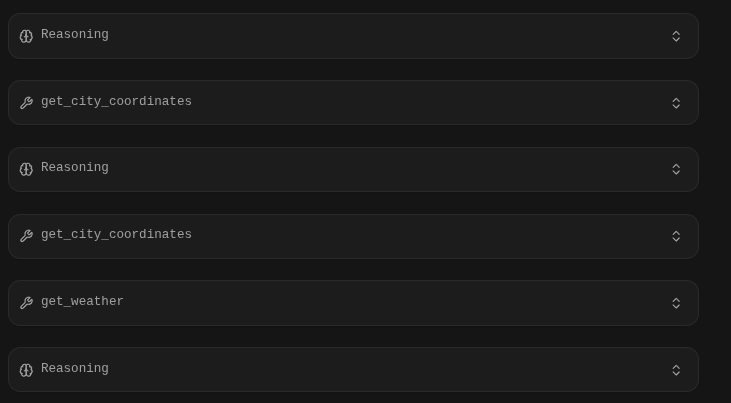Click the topmost Reasoning label
The image size is (731, 403).
click(x=75, y=35)
